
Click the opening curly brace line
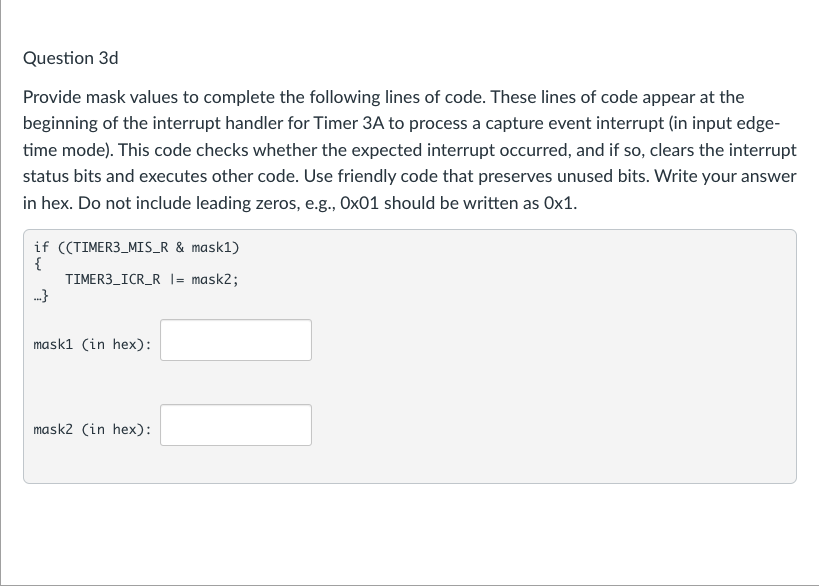tap(38, 264)
